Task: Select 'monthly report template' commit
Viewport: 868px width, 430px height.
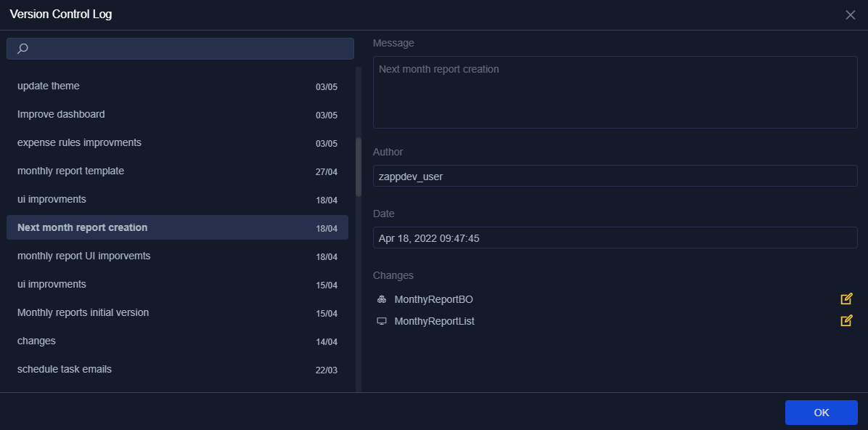Action: [x=177, y=171]
